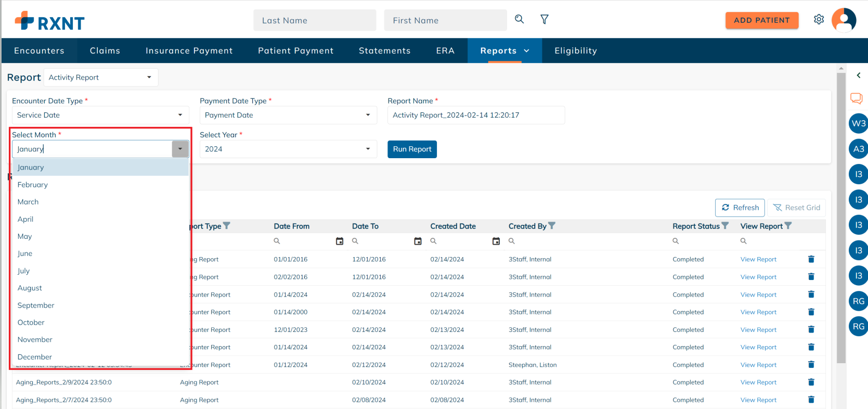This screenshot has width=868, height=409.
Task: Expand the Select Year dropdown
Action: 368,149
